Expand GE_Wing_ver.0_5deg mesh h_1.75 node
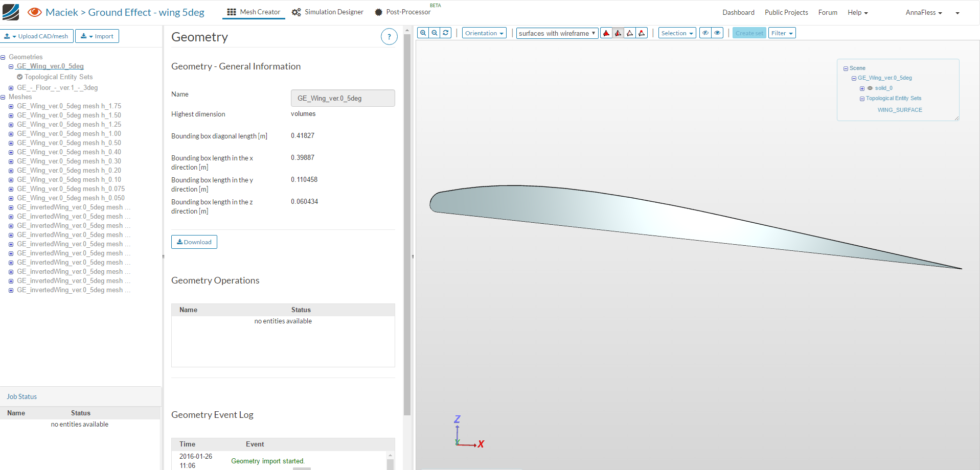 [x=11, y=106]
